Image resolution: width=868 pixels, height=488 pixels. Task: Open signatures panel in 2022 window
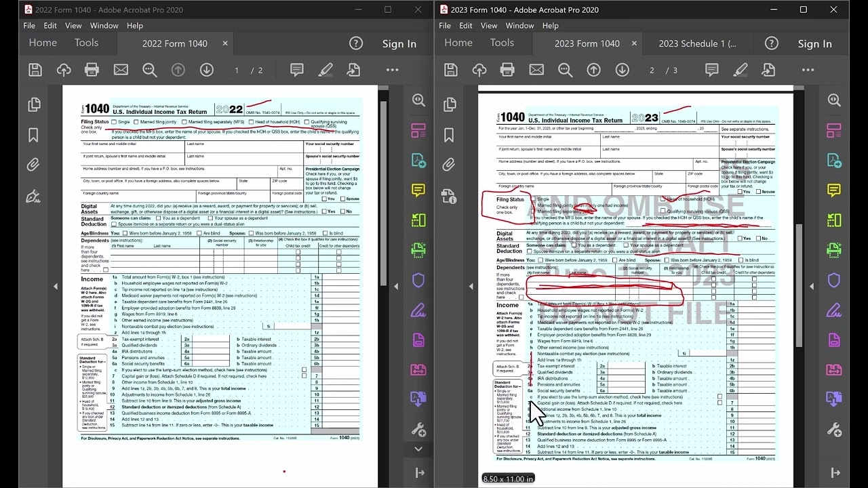33,197
